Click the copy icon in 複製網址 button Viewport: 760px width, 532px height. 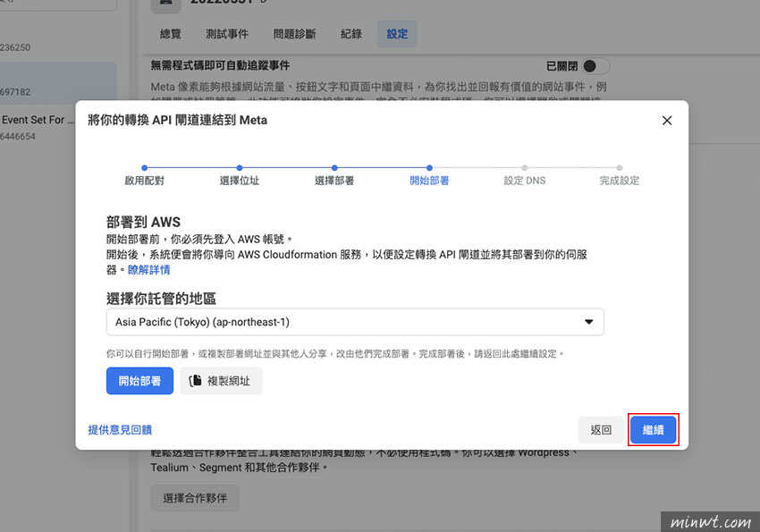[x=195, y=381]
